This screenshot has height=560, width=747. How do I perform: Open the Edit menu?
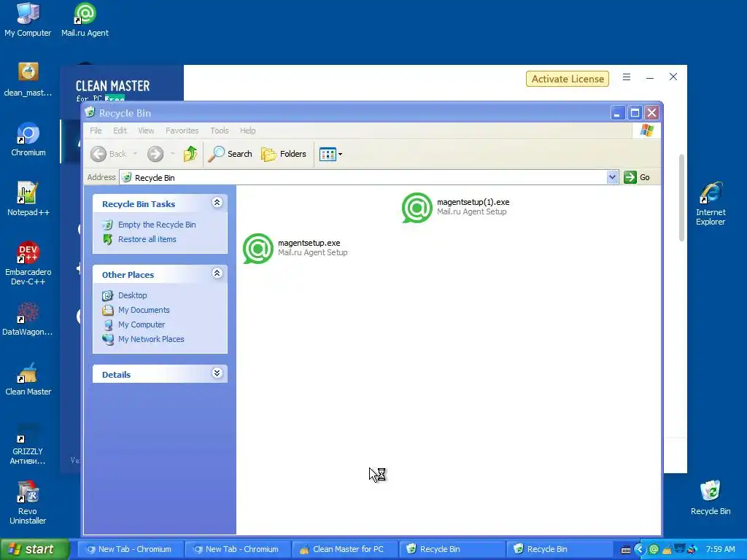120,131
